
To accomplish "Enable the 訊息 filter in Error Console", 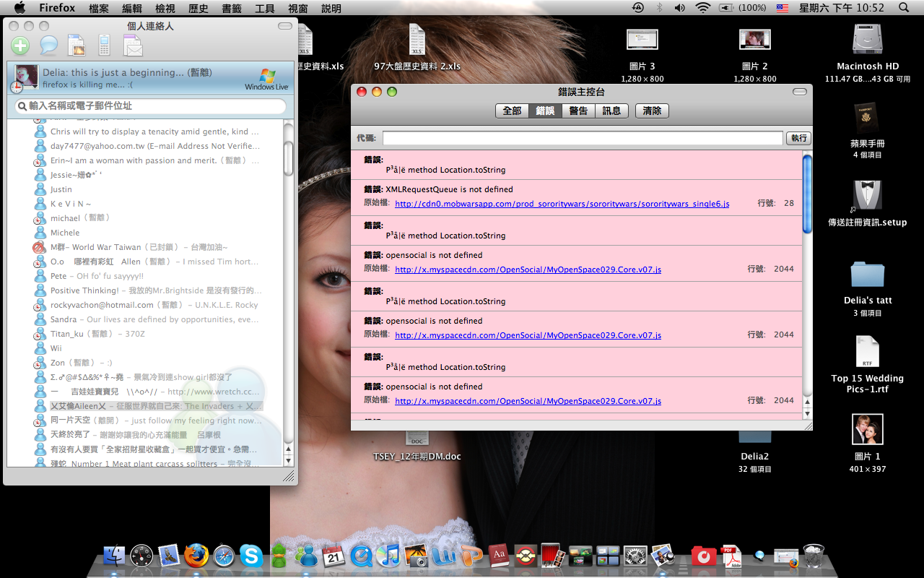I will tap(611, 111).
